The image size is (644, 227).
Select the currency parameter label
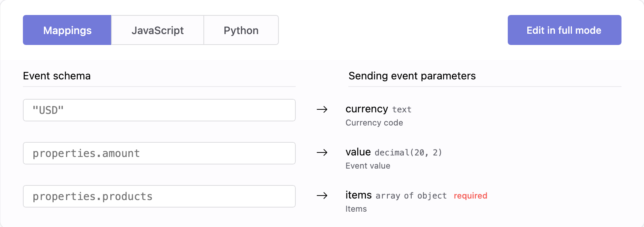click(367, 109)
